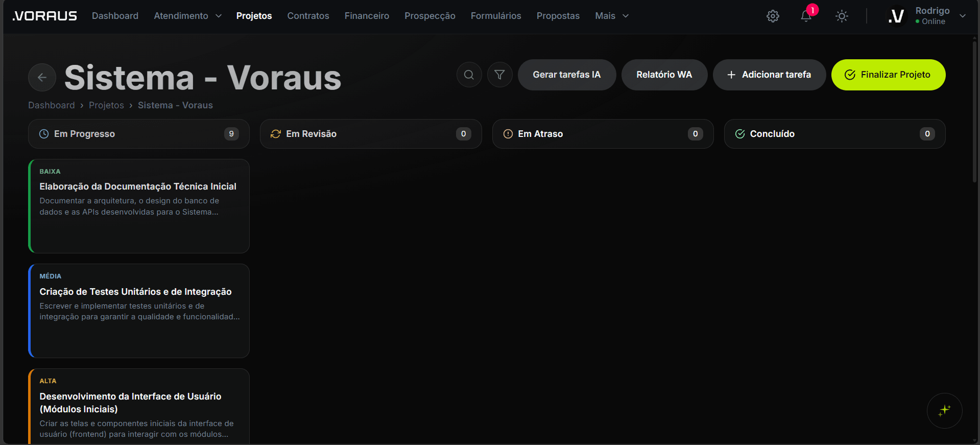Click the Em Atraso count badge

click(695, 134)
